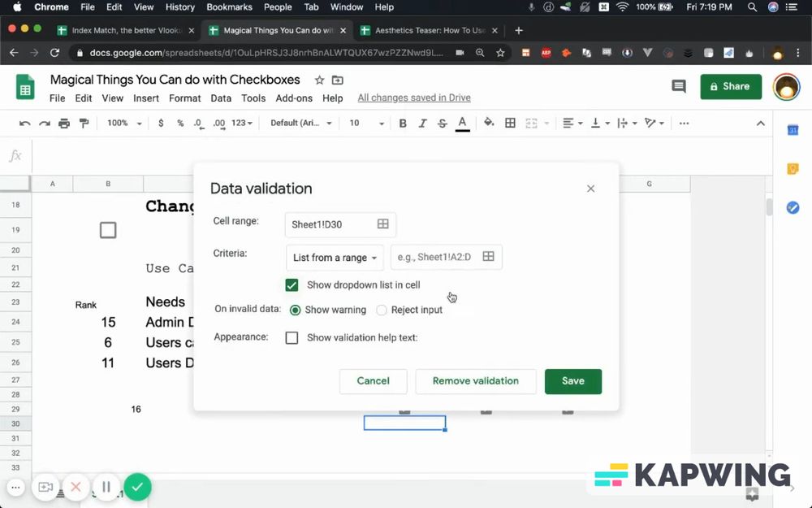Enable Show validation help text
This screenshot has width=812, height=508.
(292, 337)
